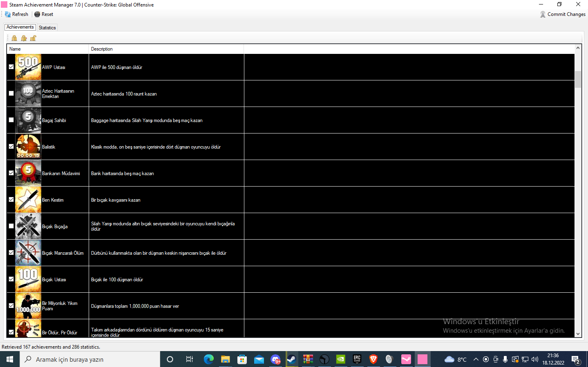
Task: Select 'Aztec haritasında 100 raunt kazan' text
Action: click(124, 94)
